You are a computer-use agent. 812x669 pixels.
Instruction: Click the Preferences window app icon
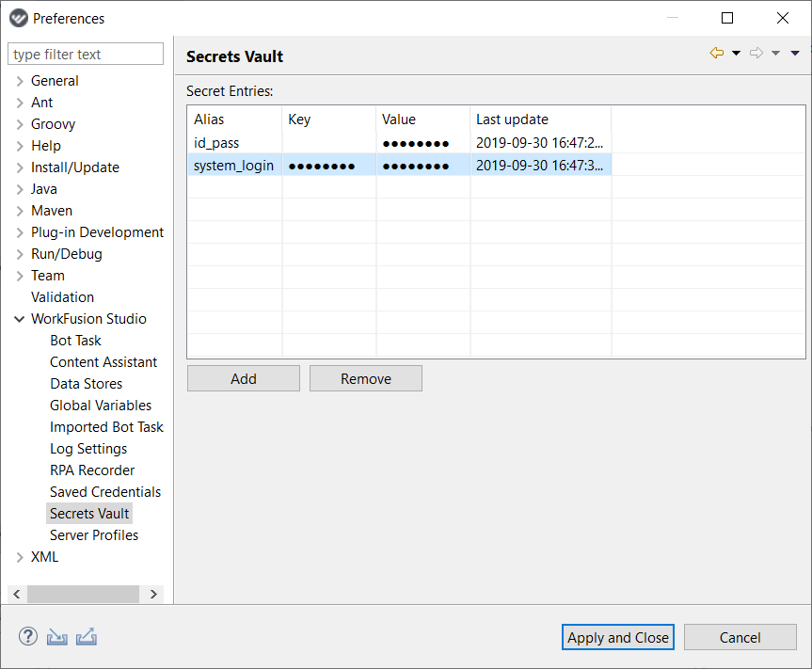(x=19, y=18)
